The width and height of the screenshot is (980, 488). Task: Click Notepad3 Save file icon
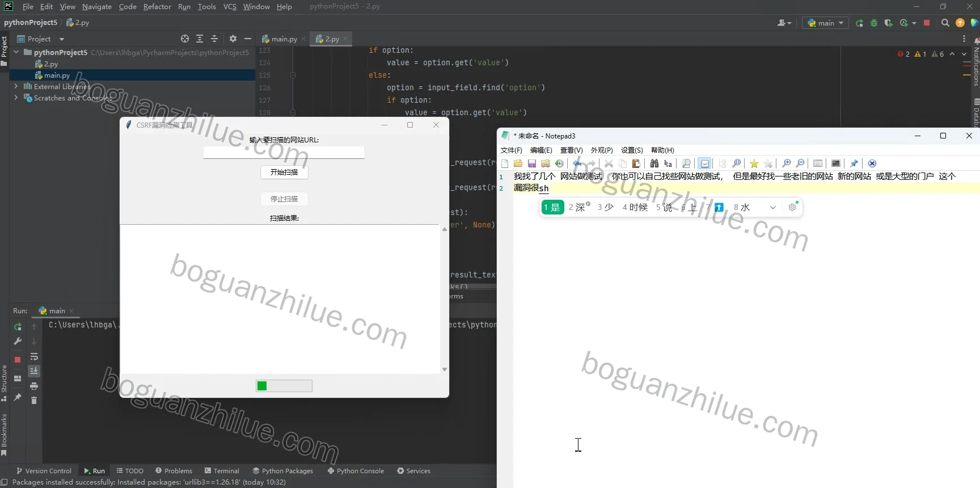532,163
